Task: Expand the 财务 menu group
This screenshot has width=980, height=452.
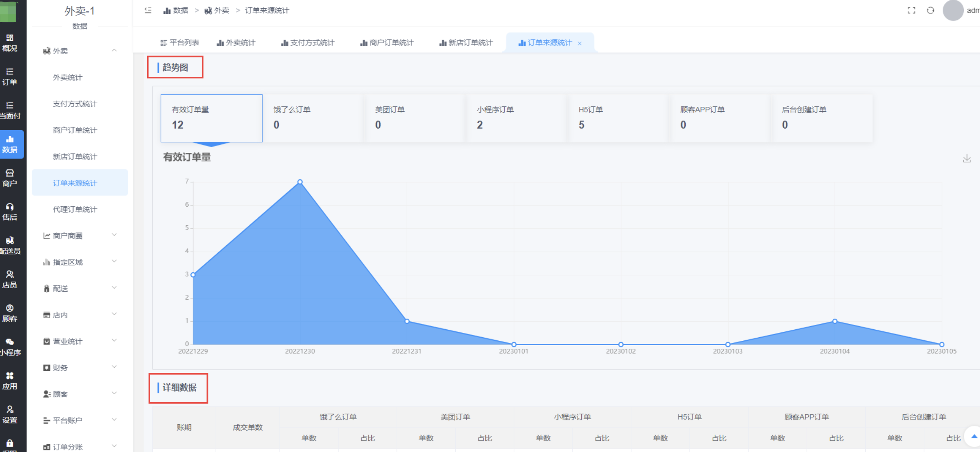Action: click(x=80, y=368)
